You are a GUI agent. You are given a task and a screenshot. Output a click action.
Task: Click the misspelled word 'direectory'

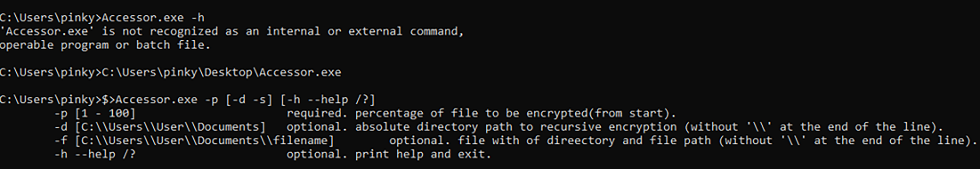(x=581, y=141)
